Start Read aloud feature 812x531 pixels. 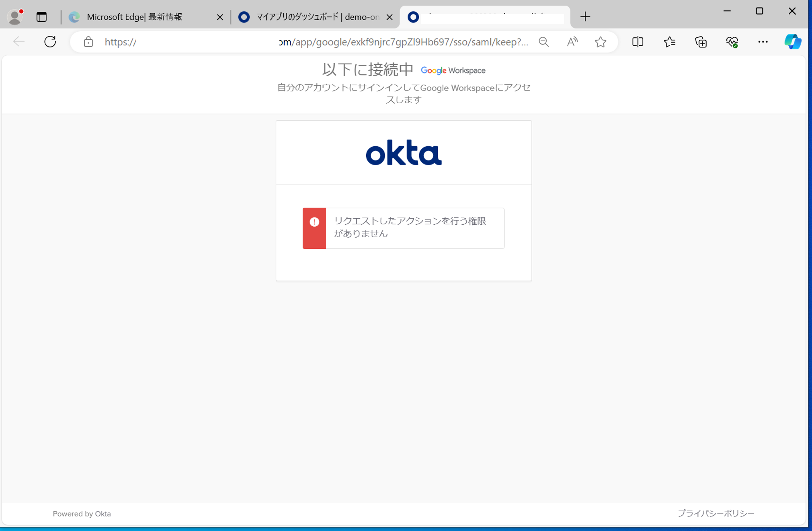click(572, 42)
